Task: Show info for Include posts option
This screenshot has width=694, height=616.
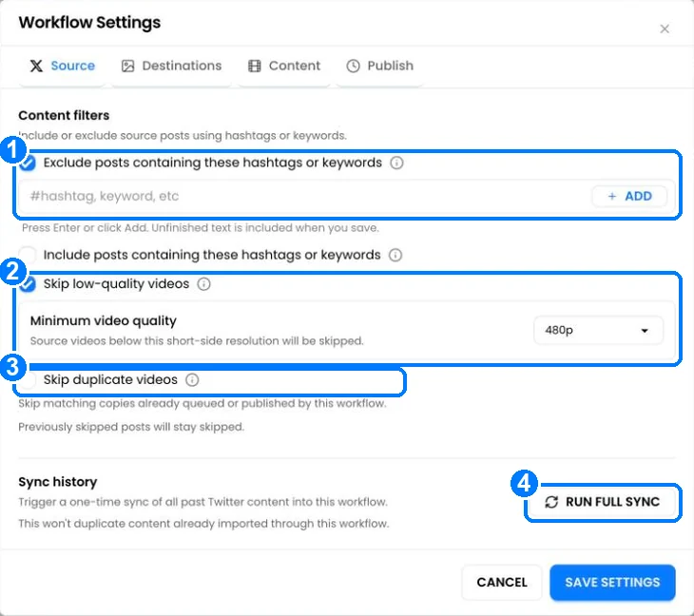Action: point(395,255)
